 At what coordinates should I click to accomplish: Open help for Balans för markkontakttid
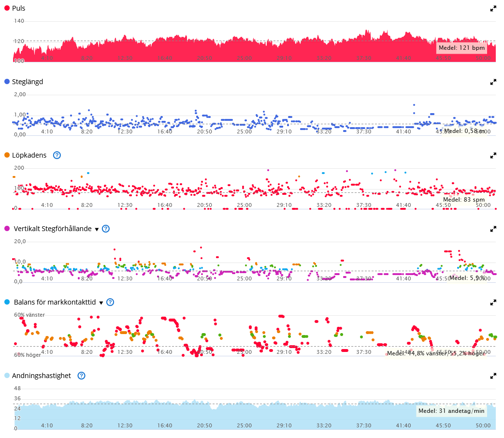pos(110,302)
